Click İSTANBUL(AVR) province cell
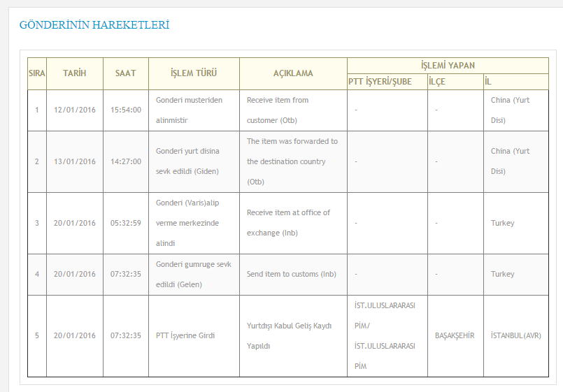563x392 pixels. point(516,335)
